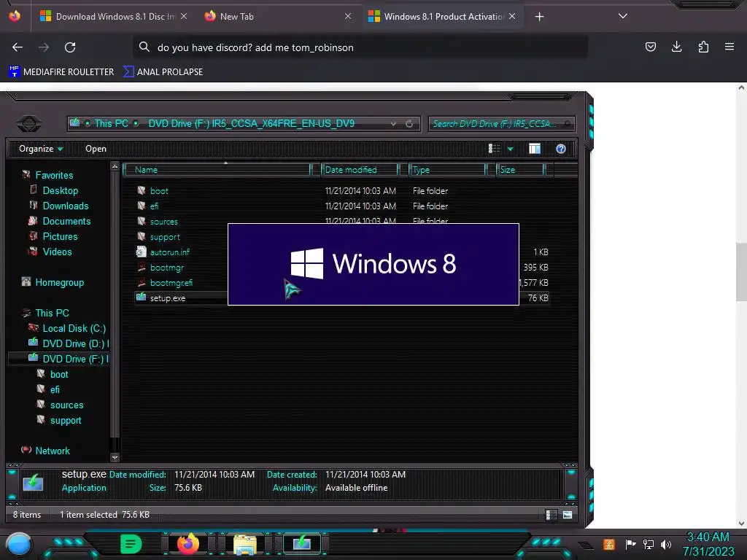The width and height of the screenshot is (747, 560).
Task: Select This PC in the address breadcrumb
Action: [111, 123]
